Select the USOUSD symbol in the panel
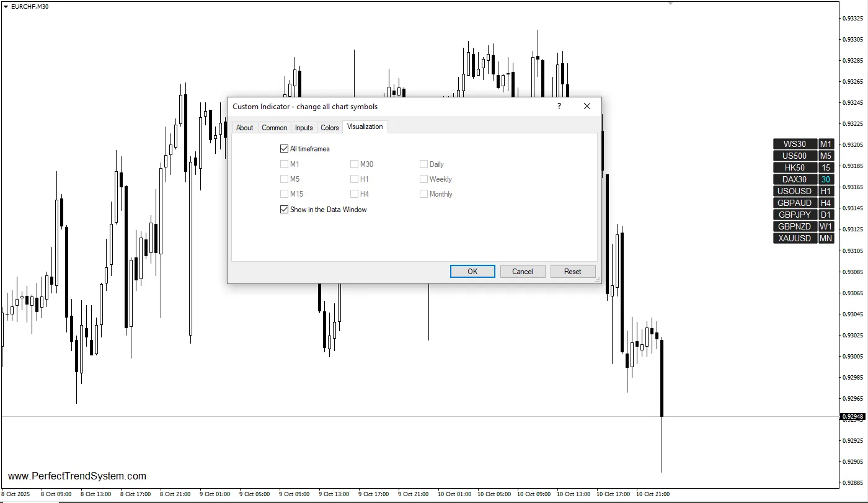Image resolution: width=868 pixels, height=503 pixels. 794,191
